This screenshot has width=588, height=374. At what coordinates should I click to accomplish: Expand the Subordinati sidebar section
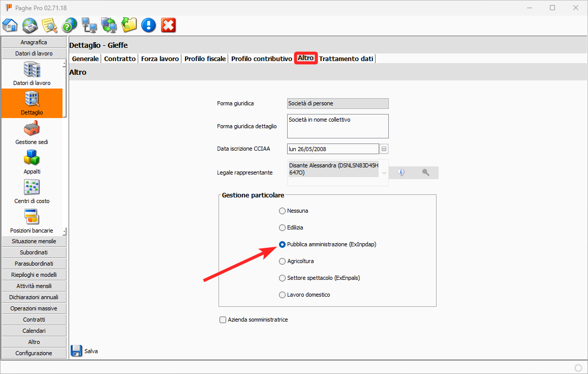click(x=34, y=252)
